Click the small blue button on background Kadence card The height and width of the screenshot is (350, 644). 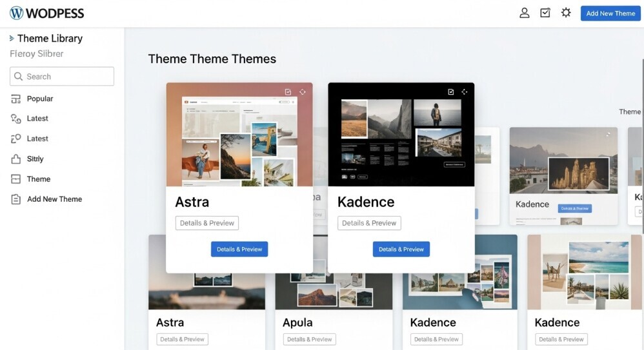(x=574, y=208)
